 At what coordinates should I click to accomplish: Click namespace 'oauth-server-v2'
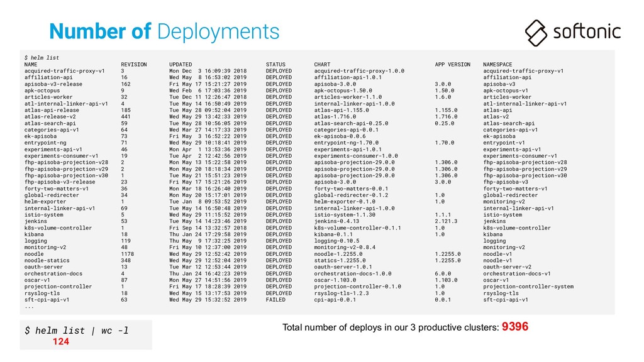point(508,267)
